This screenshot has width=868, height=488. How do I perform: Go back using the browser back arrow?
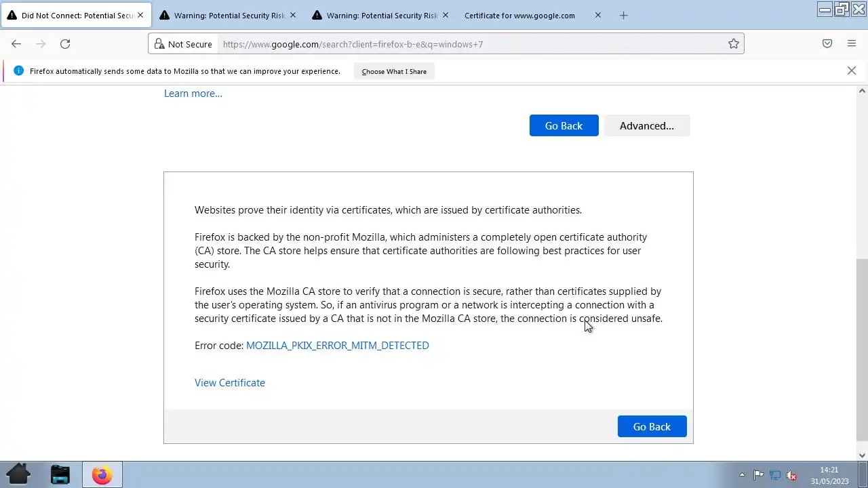coord(16,44)
